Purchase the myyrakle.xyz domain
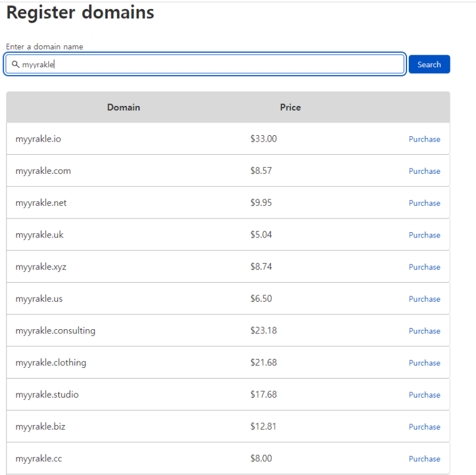 click(x=424, y=267)
